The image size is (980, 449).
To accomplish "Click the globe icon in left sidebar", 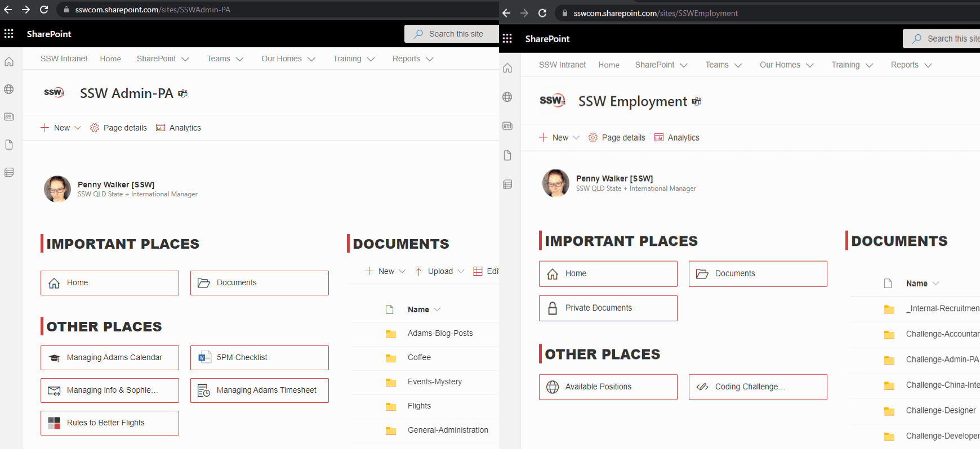I will [9, 89].
